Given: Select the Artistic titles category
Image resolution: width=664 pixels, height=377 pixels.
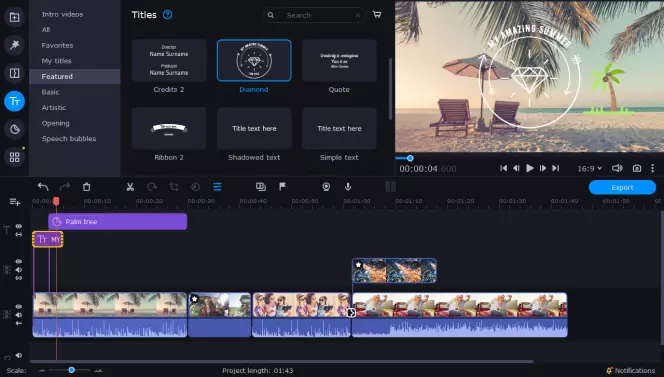Looking at the screenshot, I should 54,108.
